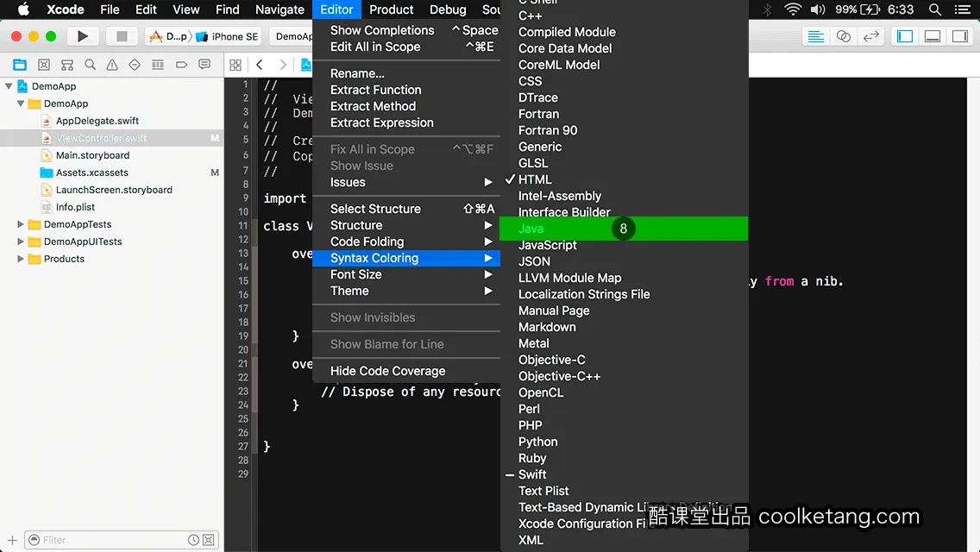Open the Issue navigator warning icon

tap(112, 65)
